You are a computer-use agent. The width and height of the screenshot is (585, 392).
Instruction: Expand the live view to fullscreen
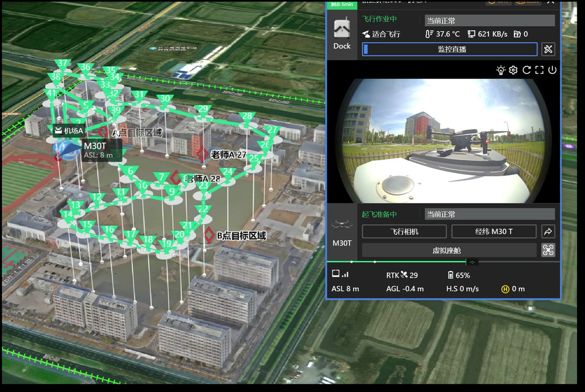539,70
